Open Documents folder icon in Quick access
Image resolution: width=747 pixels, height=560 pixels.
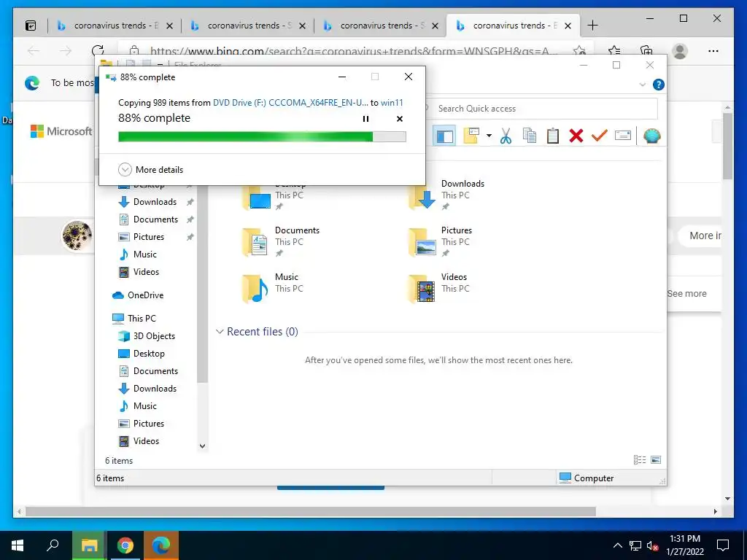[255, 242]
